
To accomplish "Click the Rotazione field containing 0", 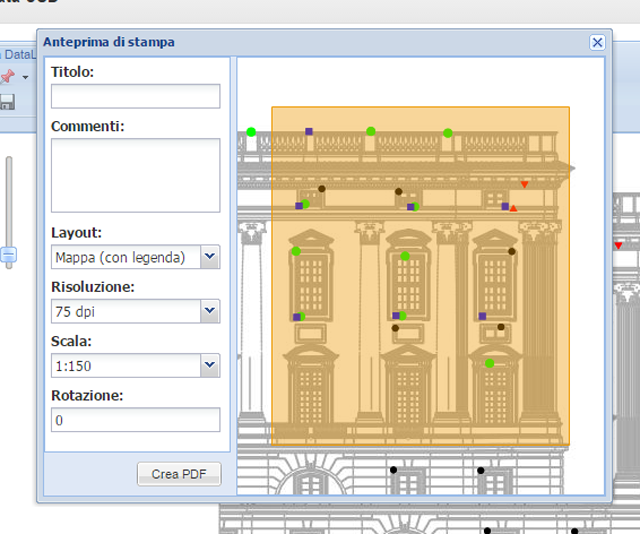I will click(135, 420).
